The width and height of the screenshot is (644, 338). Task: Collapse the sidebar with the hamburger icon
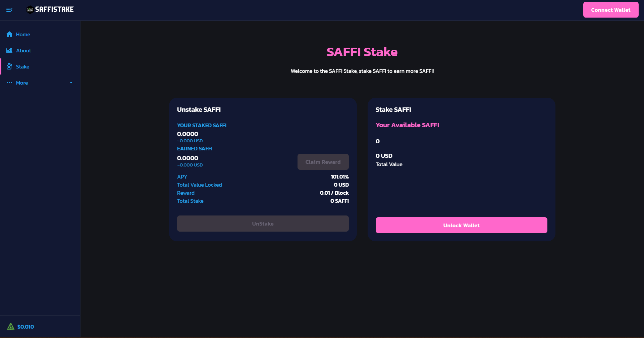tap(9, 10)
